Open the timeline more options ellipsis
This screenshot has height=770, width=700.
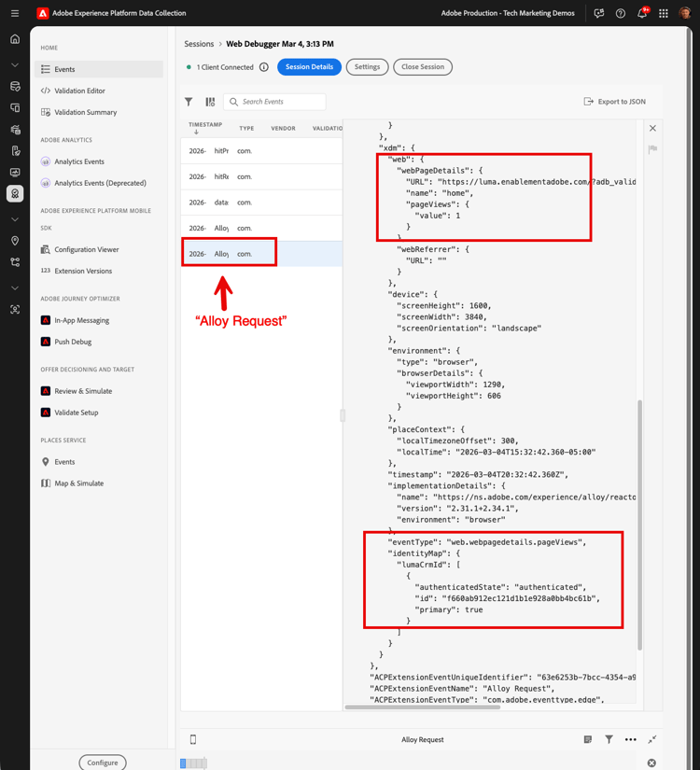[x=631, y=739]
